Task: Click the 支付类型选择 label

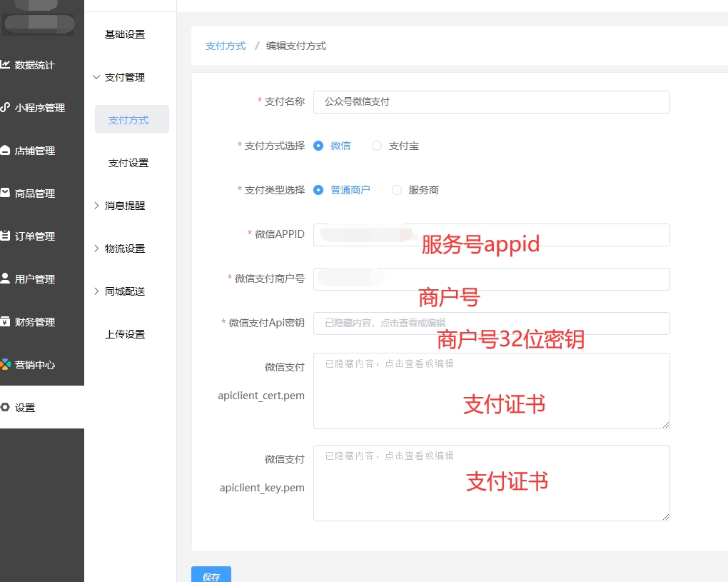Action: [274, 190]
